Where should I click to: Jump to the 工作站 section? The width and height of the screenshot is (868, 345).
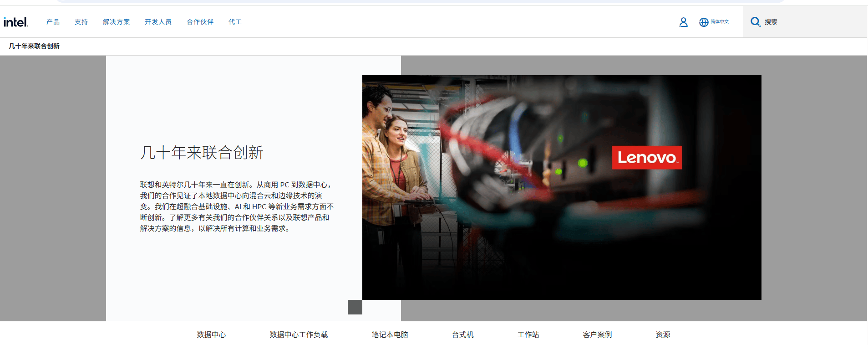pos(528,335)
